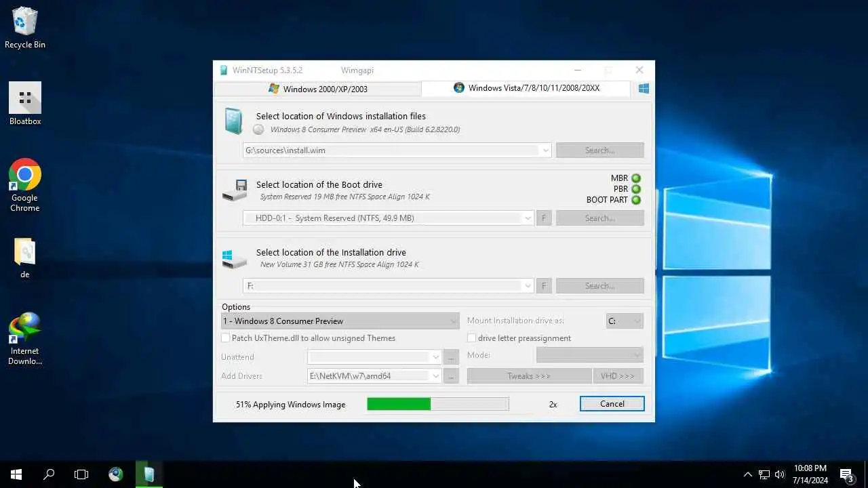
Task: Click 'System Reserved 19 MB free NTFS' info text
Action: click(344, 197)
